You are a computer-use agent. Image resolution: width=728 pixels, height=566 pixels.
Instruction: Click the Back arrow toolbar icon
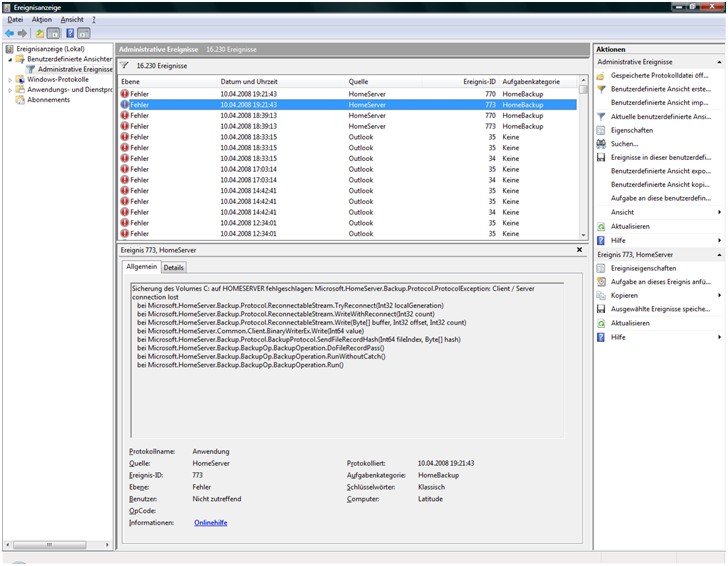point(9,33)
